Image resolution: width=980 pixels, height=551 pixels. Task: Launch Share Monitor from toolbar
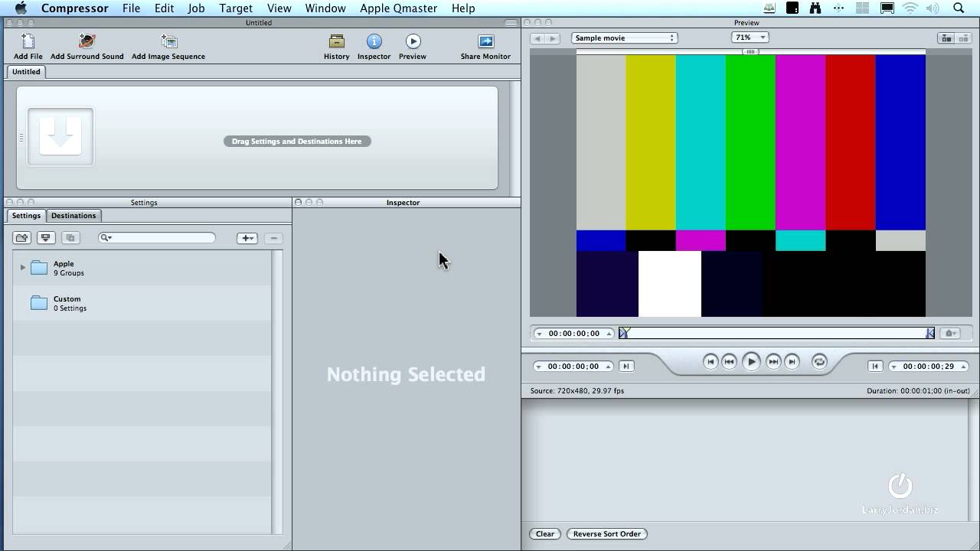click(485, 41)
